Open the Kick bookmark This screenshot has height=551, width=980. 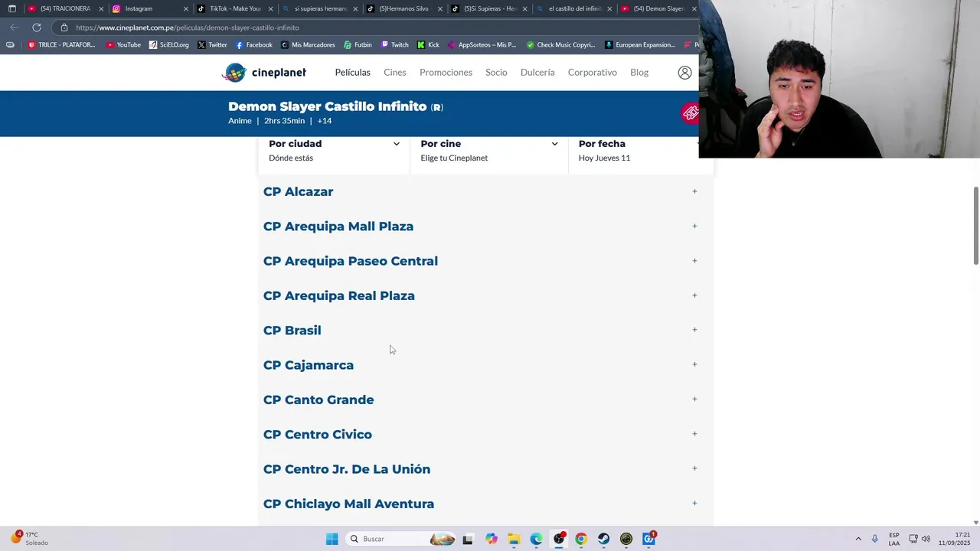point(428,44)
